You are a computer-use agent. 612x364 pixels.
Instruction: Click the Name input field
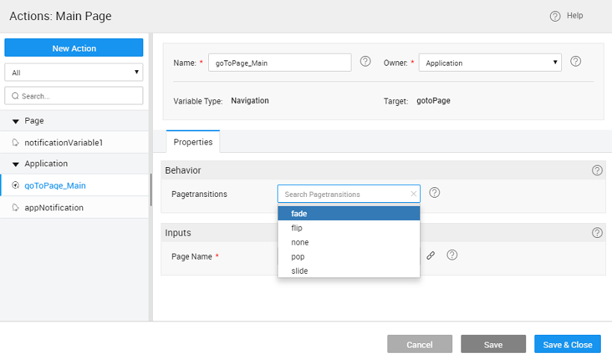pos(279,63)
